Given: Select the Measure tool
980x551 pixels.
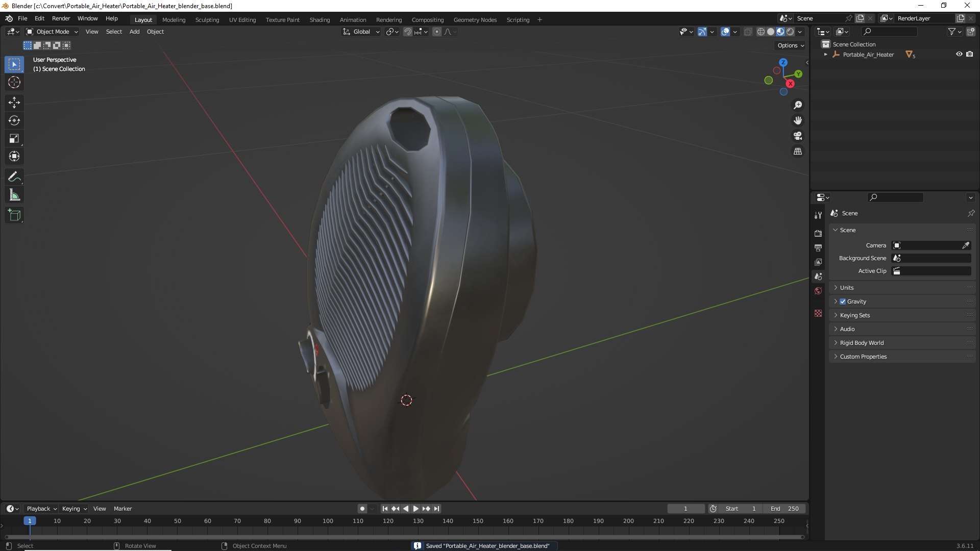Looking at the screenshot, I should tap(14, 195).
